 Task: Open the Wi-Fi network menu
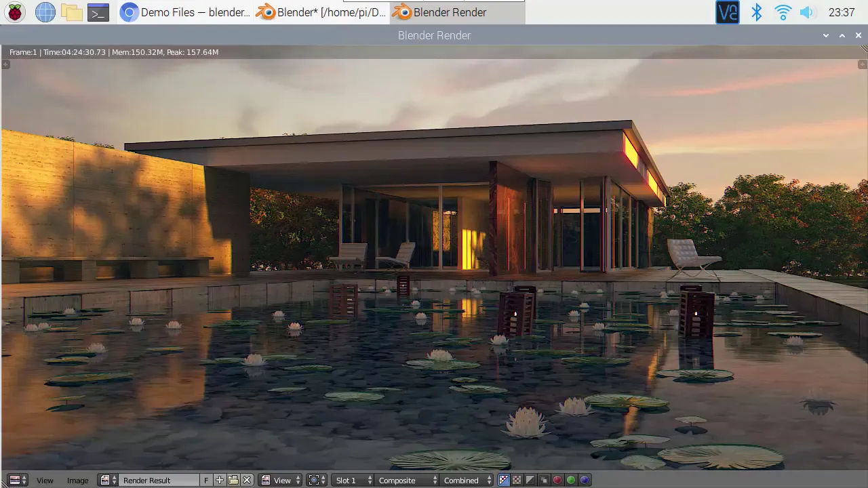(783, 12)
